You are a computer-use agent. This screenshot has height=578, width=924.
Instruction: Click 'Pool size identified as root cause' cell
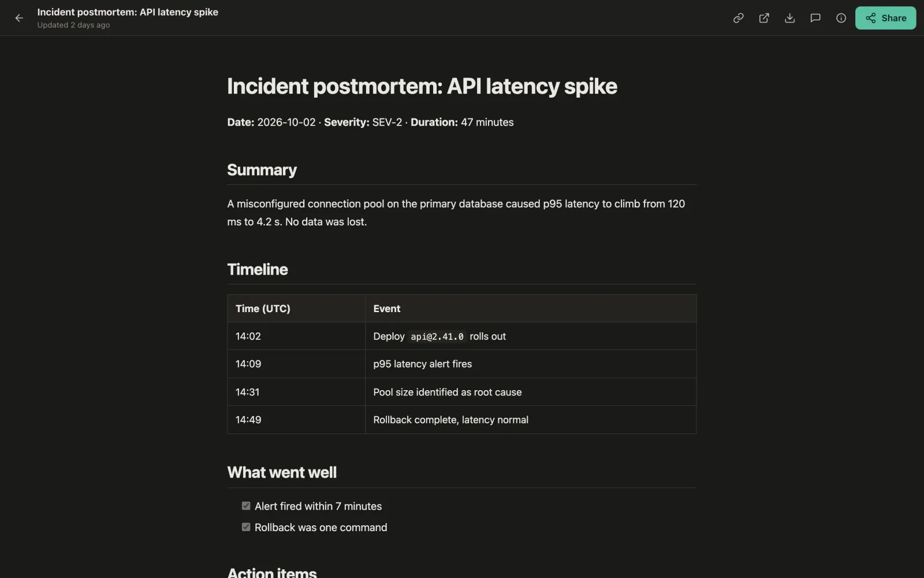[x=531, y=392]
